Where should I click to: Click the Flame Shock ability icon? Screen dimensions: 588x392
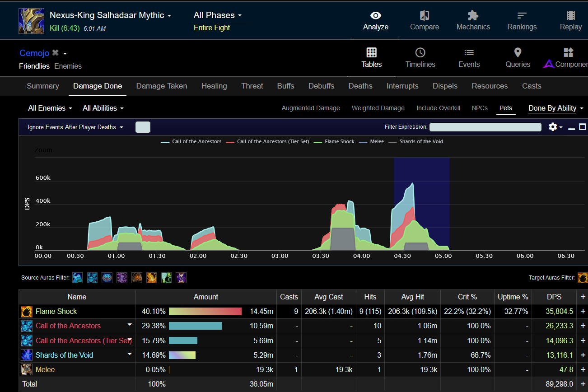pyautogui.click(x=27, y=312)
